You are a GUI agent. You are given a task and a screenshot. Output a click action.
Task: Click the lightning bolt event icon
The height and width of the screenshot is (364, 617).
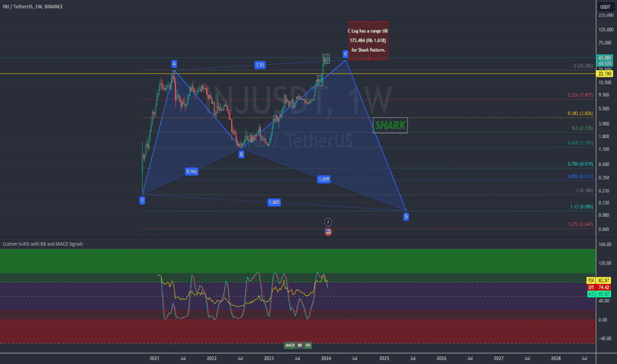click(328, 222)
